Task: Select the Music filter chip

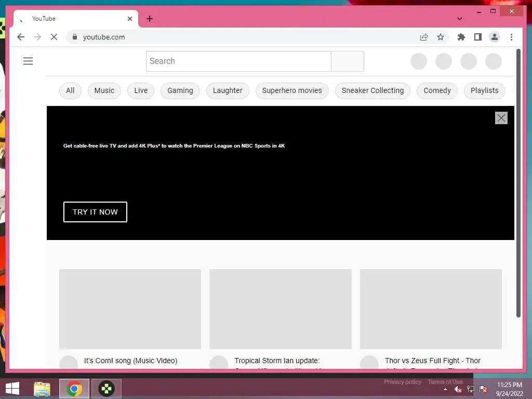Action: tap(104, 90)
